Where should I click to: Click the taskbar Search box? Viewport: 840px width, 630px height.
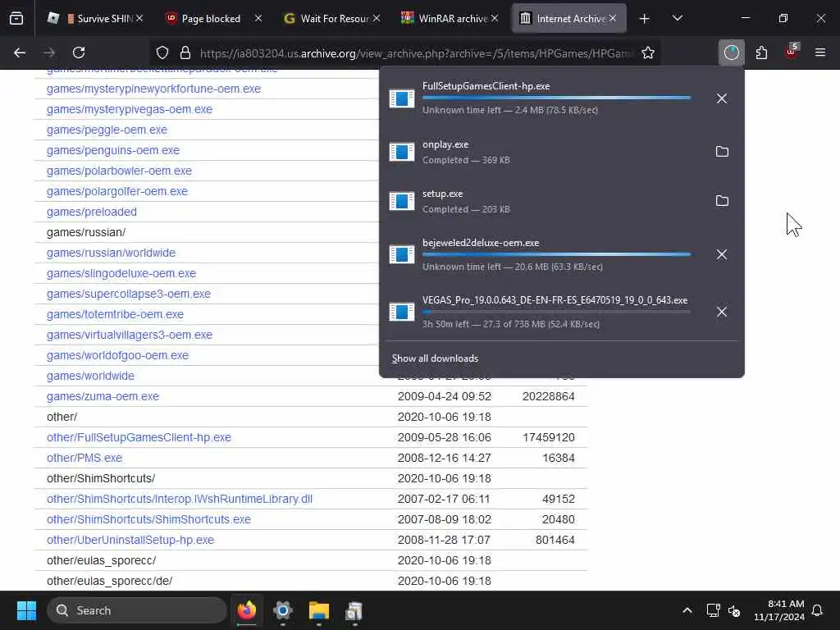(137, 610)
